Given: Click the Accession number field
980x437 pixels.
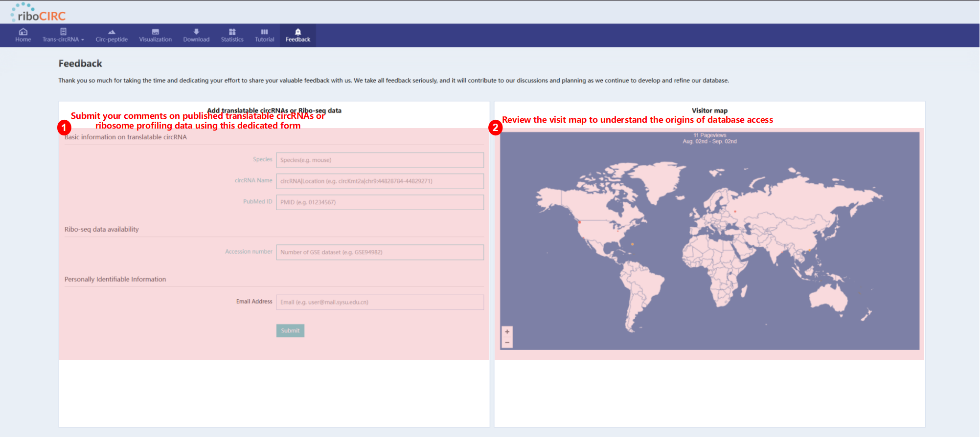Looking at the screenshot, I should (x=380, y=252).
